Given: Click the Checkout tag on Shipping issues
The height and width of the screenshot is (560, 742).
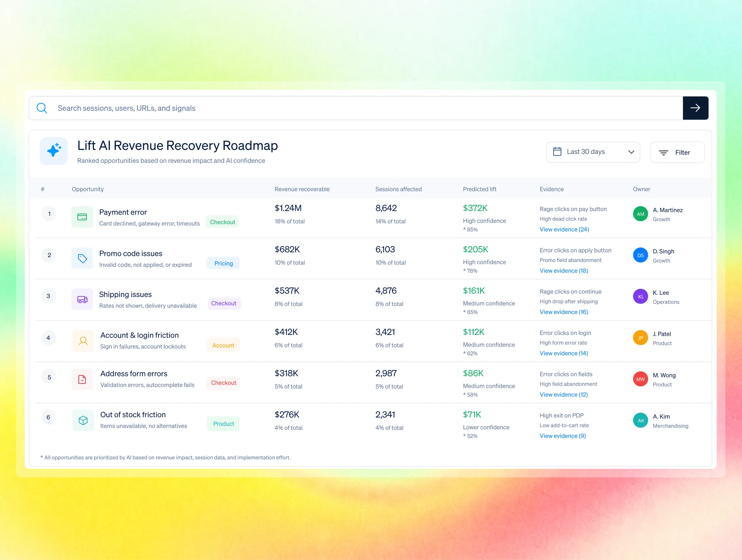Looking at the screenshot, I should pyautogui.click(x=224, y=303).
